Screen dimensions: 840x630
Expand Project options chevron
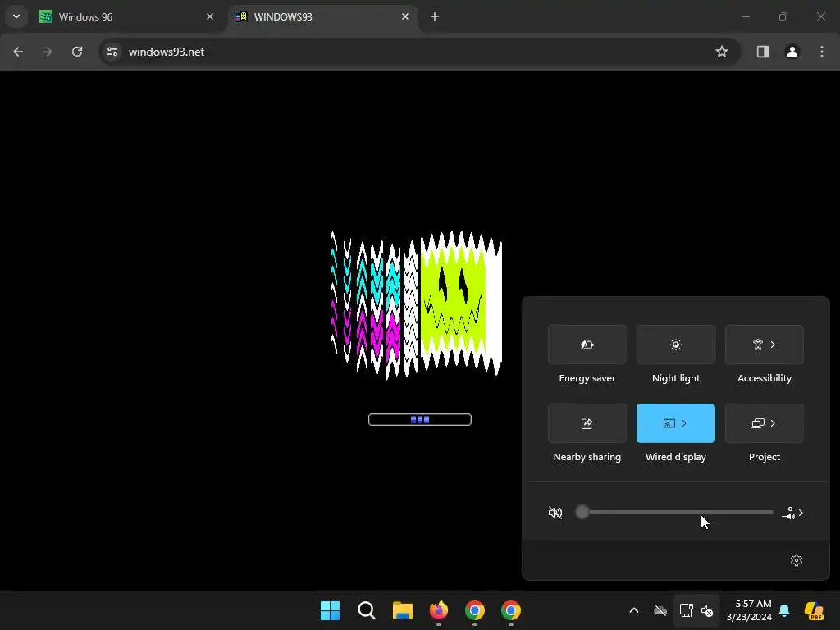[773, 423]
